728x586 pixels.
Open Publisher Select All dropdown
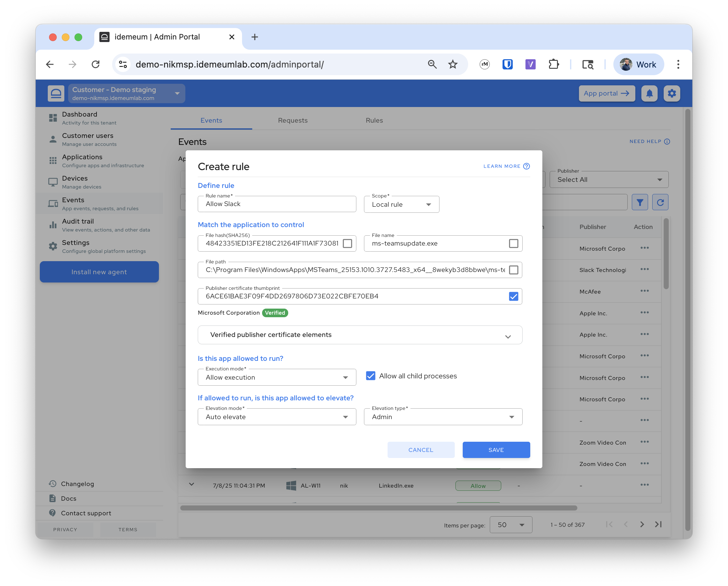coord(609,180)
